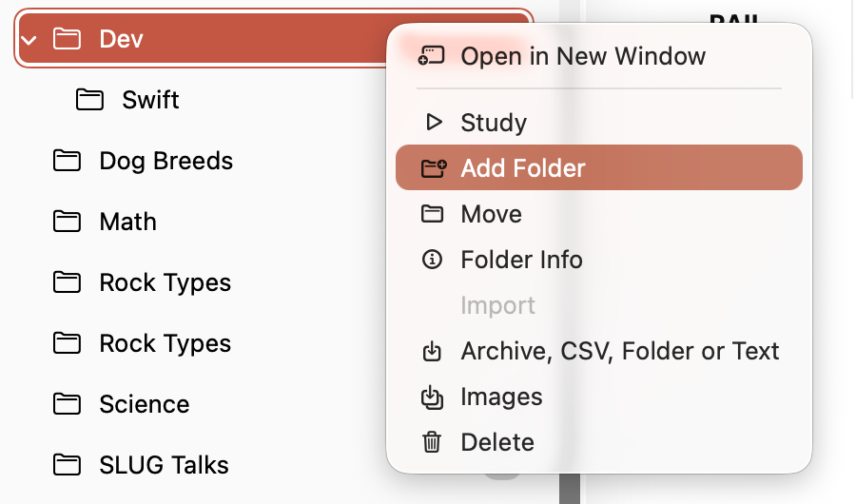Click the Images import icon
856x504 pixels.
(x=431, y=397)
